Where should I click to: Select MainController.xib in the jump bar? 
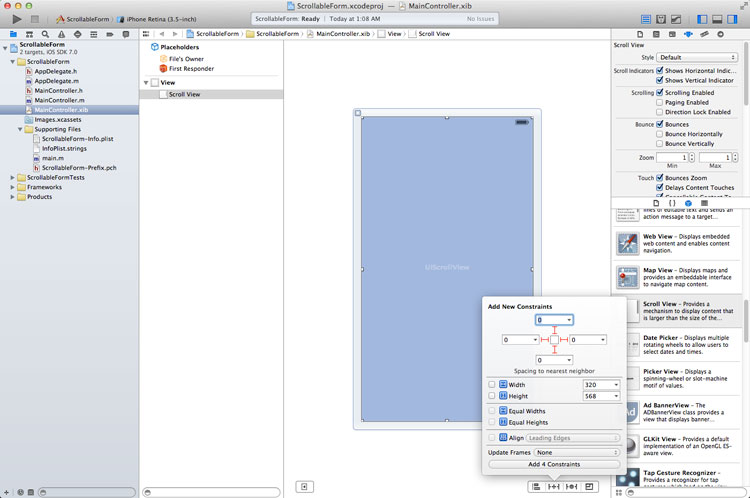[338, 34]
